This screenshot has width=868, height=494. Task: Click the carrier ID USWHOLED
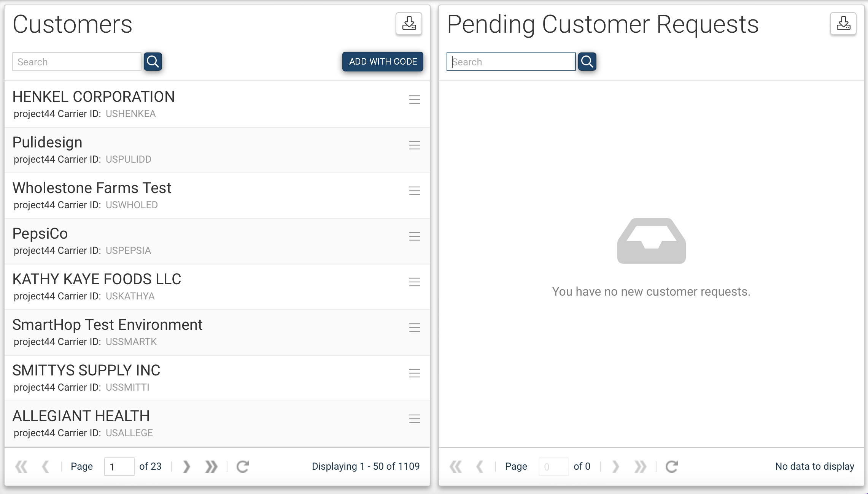(x=132, y=205)
